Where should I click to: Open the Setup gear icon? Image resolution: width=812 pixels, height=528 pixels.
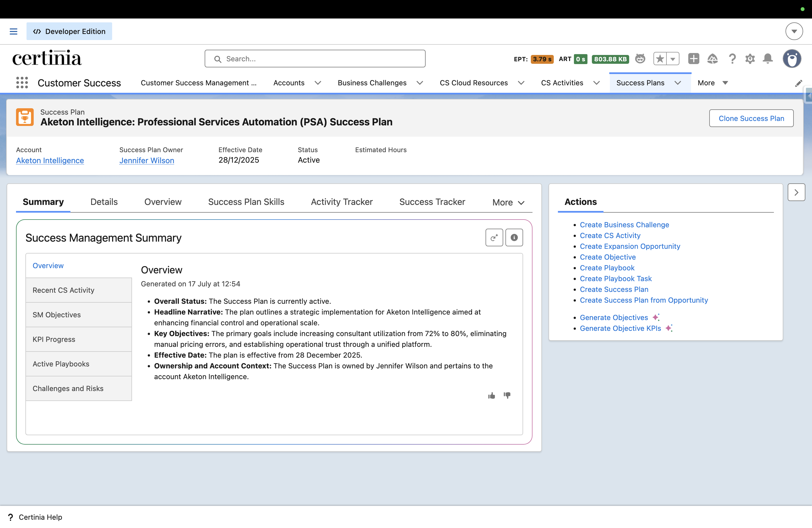pos(750,59)
